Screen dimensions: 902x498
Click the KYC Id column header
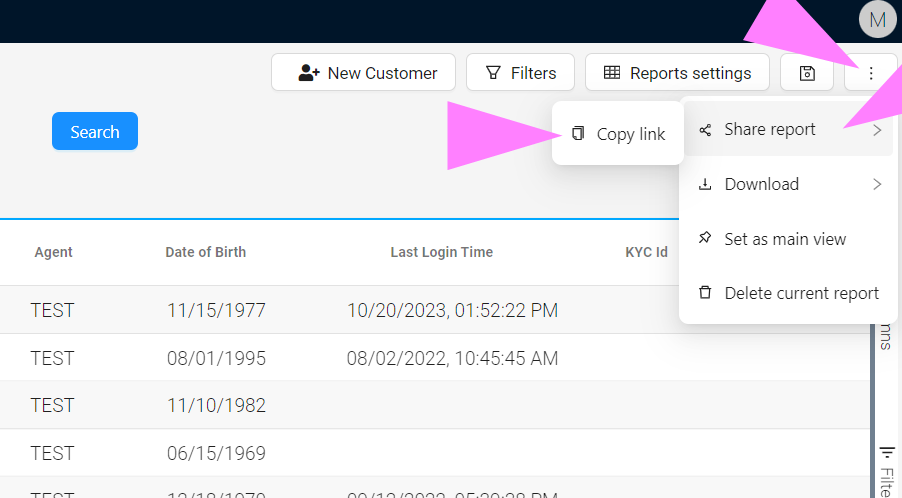pyautogui.click(x=647, y=252)
